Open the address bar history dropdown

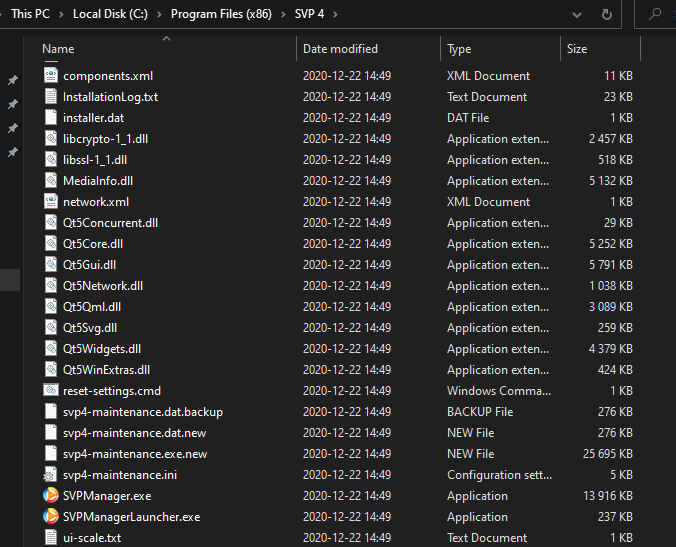pos(576,15)
